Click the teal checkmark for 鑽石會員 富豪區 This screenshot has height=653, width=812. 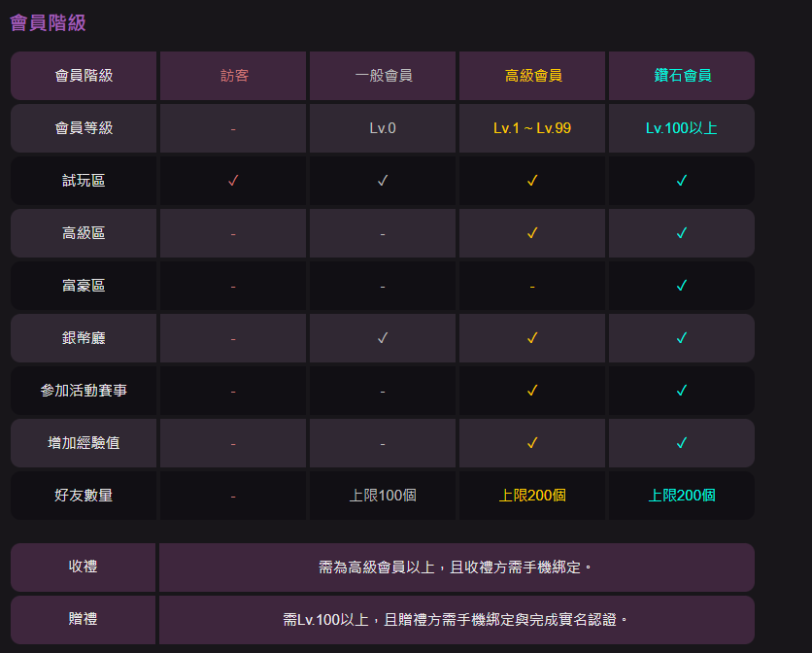[682, 286]
